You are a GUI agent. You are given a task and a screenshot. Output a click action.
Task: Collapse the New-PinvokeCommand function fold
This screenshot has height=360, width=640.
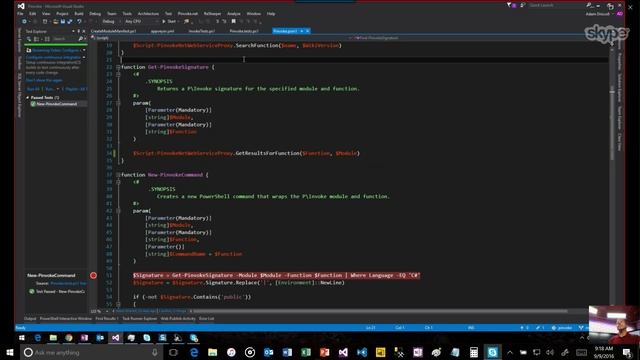[118, 175]
